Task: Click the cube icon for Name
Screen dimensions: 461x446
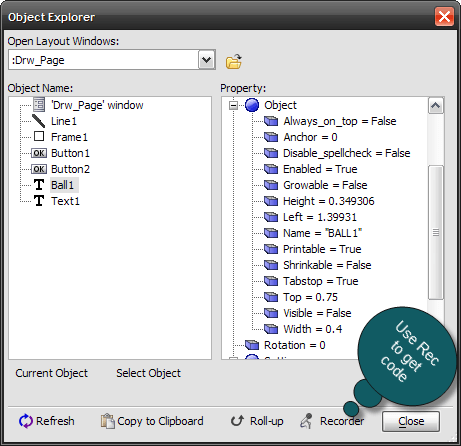Action: coord(271,233)
